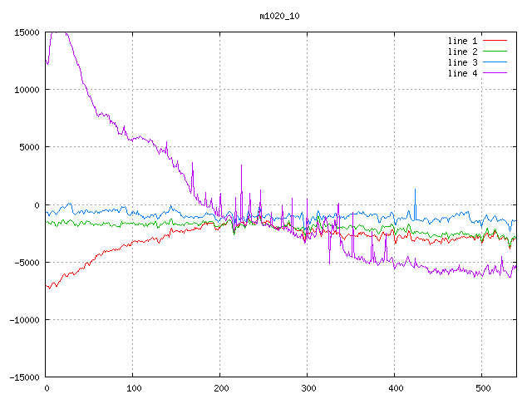This screenshot has width=532, height=399.
Task: Click the 300 x-axis tick label
Action: [x=308, y=388]
